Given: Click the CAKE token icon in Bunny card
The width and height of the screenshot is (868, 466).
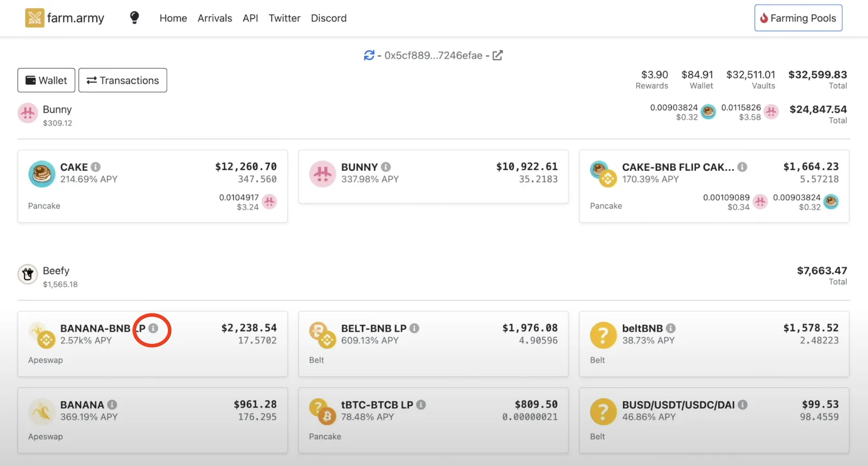Looking at the screenshot, I should pyautogui.click(x=42, y=174).
